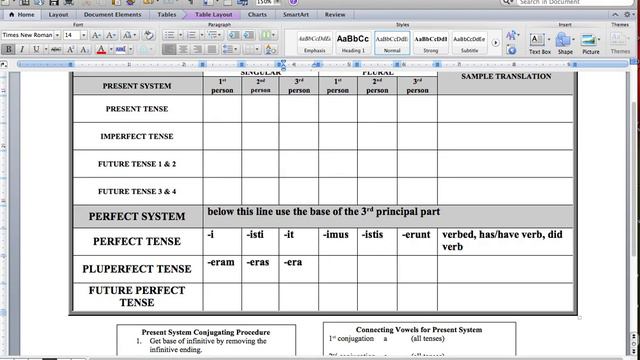Viewport: 640px width, 360px height.
Task: Open highlight color dropdown arrow
Action: click(131, 49)
